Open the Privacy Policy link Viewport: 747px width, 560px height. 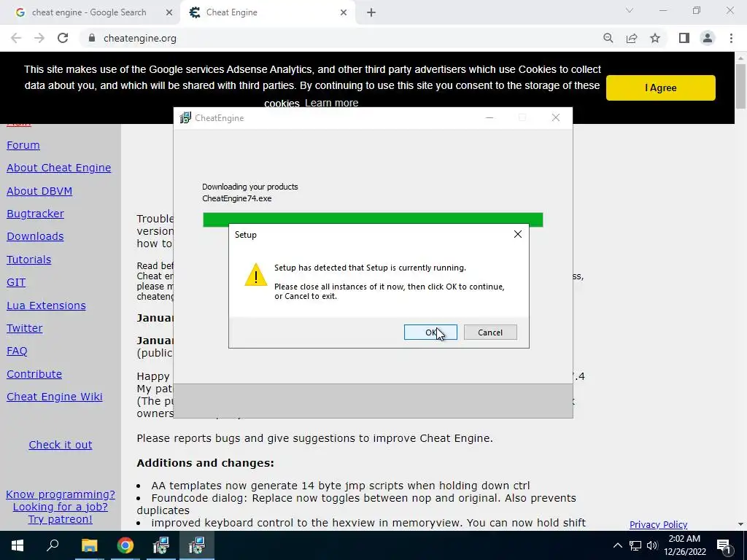(658, 525)
